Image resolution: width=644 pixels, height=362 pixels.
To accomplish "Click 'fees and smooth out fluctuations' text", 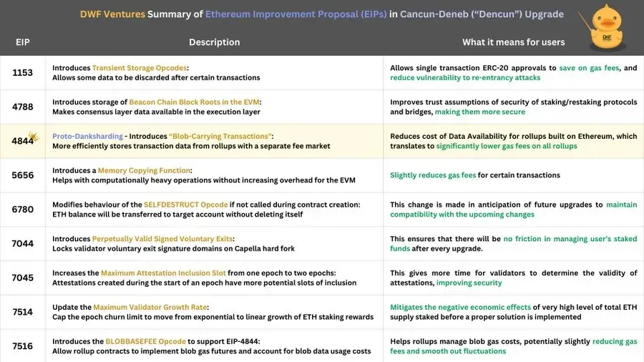I will click(448, 351).
